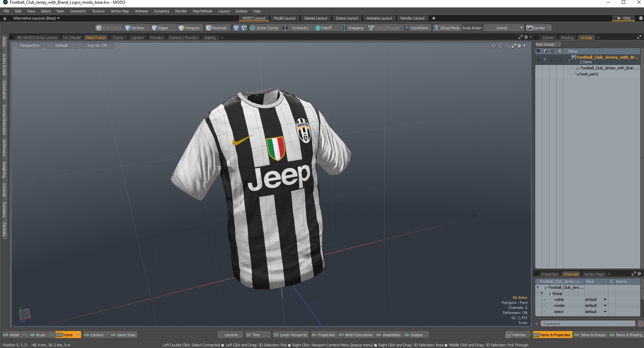Image resolution: width=644 pixels, height=348 pixels.
Task: Open the Default shading style dropdown
Action: pyautogui.click(x=62, y=46)
